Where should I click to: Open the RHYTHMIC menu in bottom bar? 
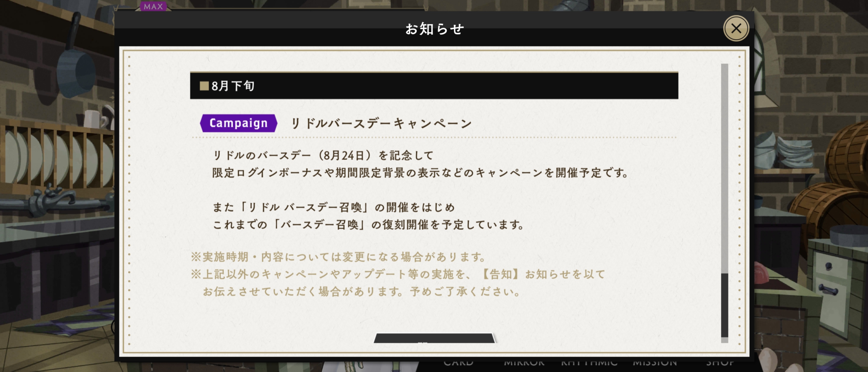(589, 363)
